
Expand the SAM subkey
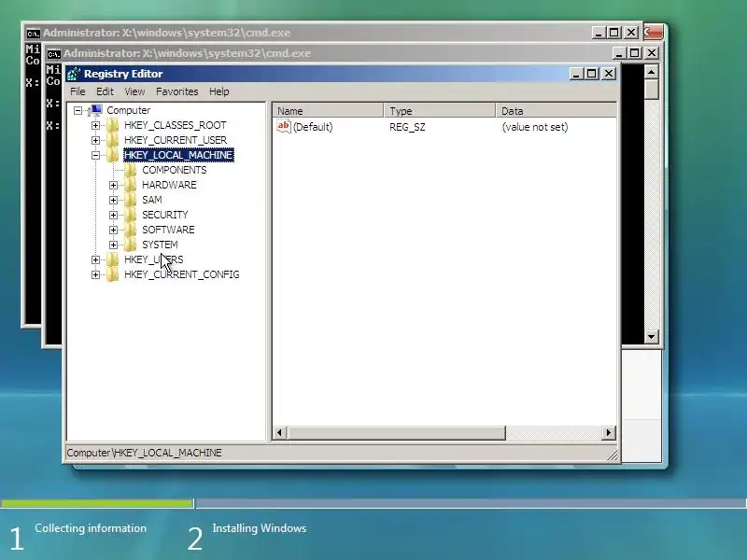113,200
